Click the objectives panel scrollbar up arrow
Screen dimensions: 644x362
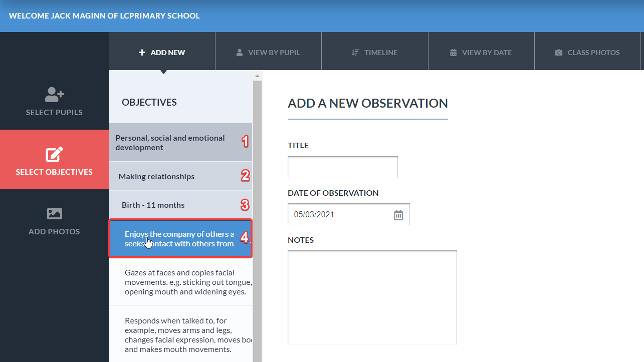pyautogui.click(x=257, y=76)
